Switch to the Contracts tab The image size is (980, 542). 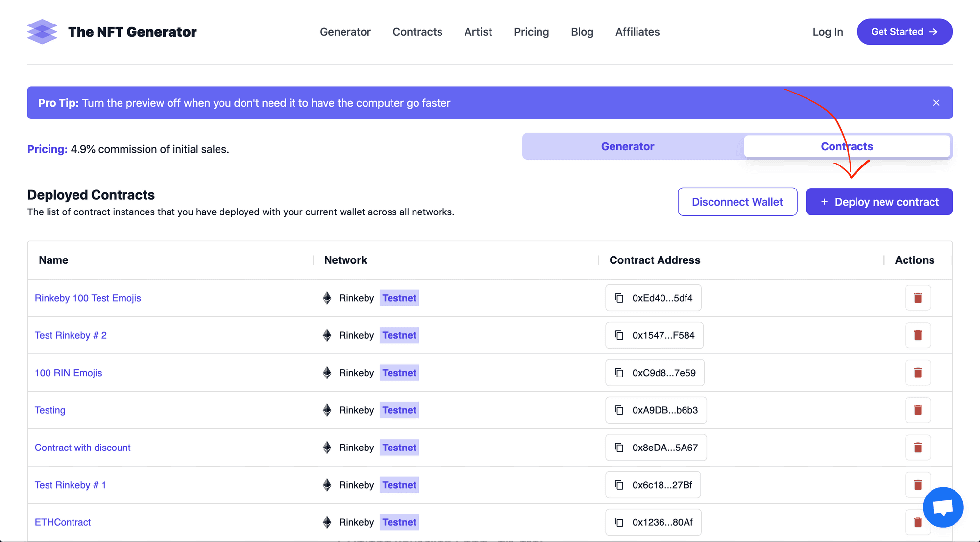[x=846, y=145]
